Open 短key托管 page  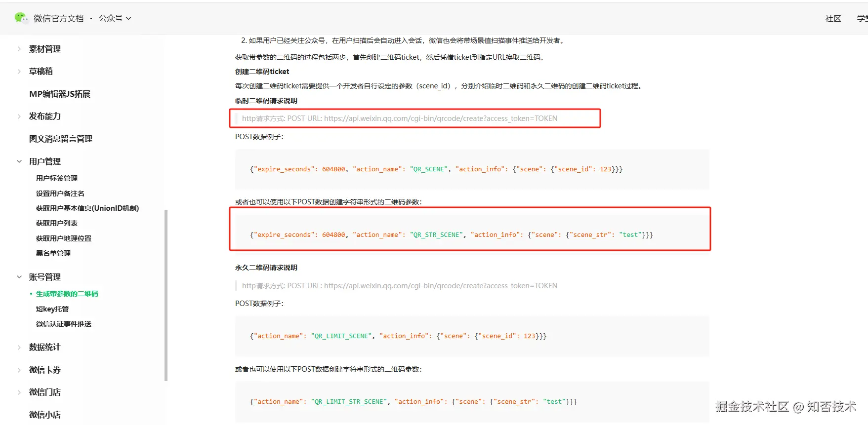(52, 309)
